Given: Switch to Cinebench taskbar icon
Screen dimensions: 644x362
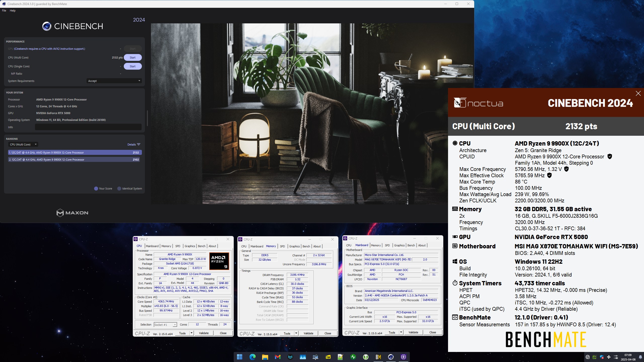Looking at the screenshot, I should click(391, 357).
